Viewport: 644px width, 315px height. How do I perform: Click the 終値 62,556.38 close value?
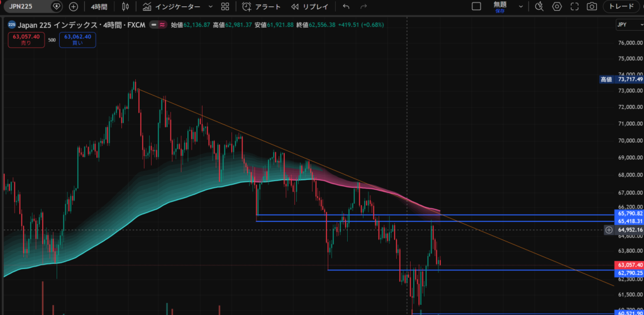tap(316, 25)
